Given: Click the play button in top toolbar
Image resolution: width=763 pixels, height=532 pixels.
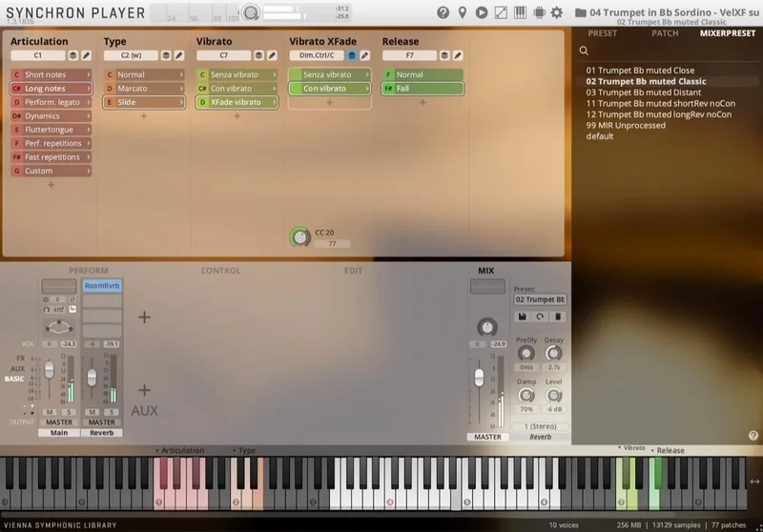Looking at the screenshot, I should [482, 12].
